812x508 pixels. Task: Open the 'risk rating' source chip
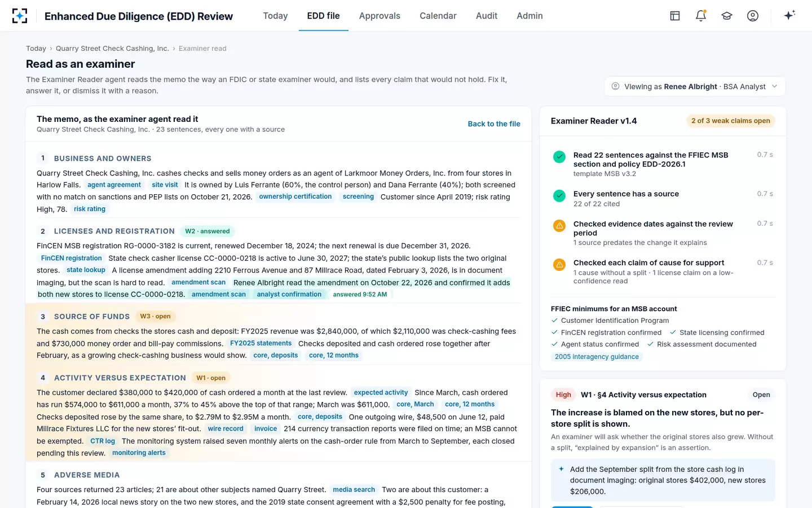(90, 209)
